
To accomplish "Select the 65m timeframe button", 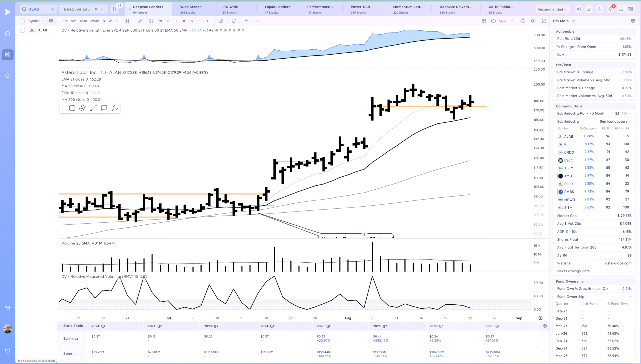I will tap(83, 21).
